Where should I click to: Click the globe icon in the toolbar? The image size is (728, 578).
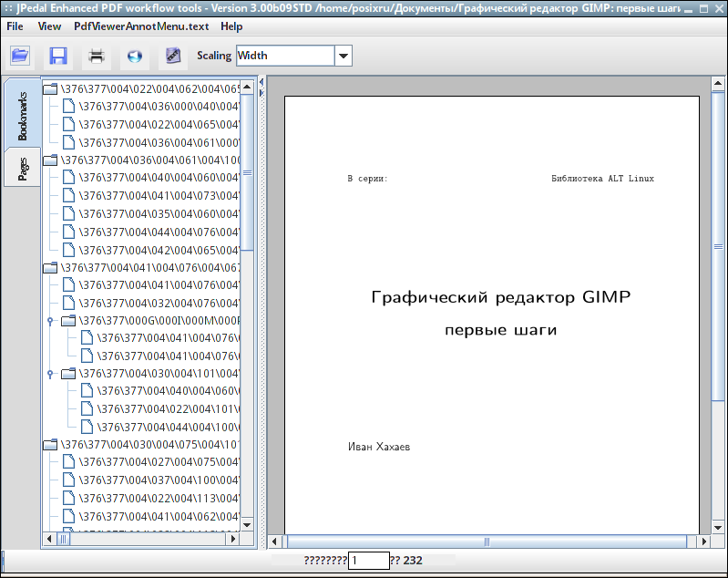(135, 56)
